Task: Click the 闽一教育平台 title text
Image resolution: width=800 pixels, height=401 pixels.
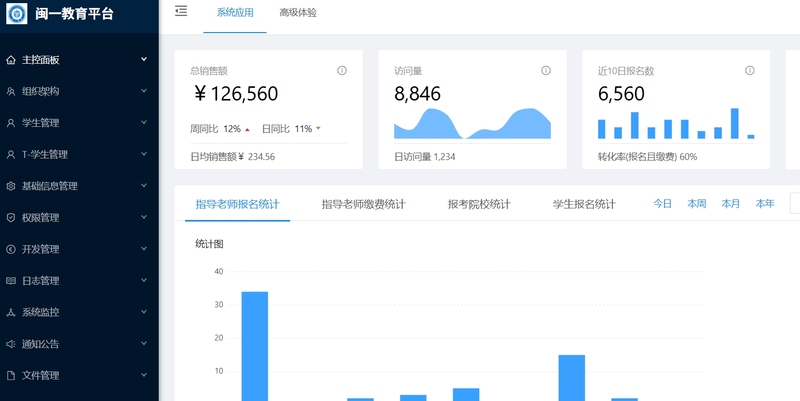Action: click(74, 14)
